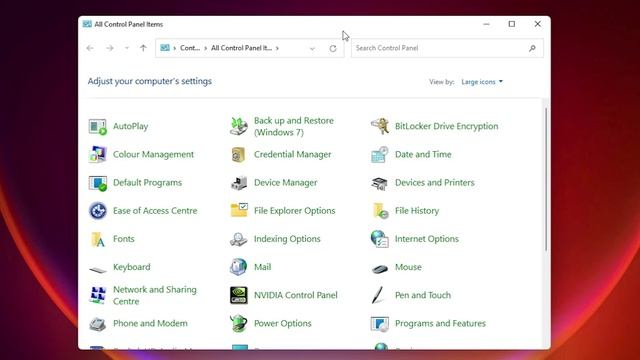
Task: Click the vertical scrollbar thumb
Action: [546, 180]
